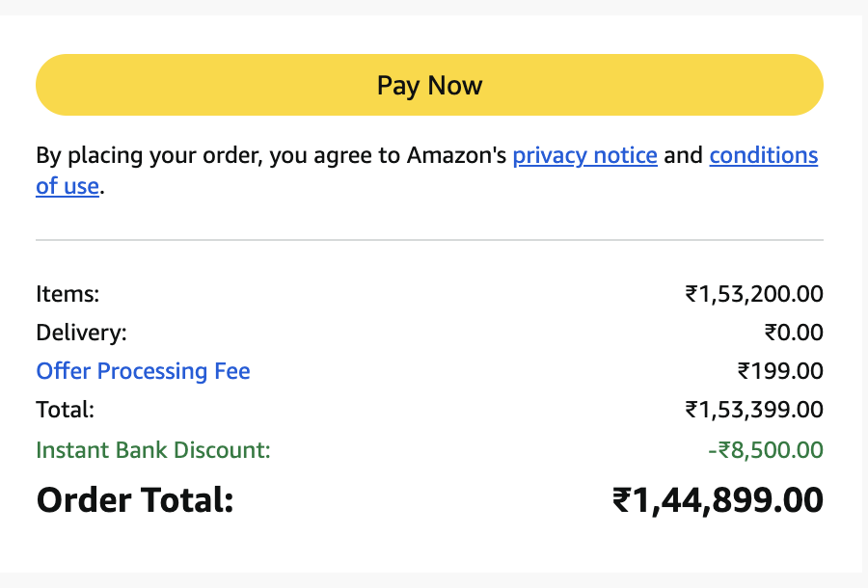
Task: Open Amazon's privacy notice link
Action: (x=584, y=155)
